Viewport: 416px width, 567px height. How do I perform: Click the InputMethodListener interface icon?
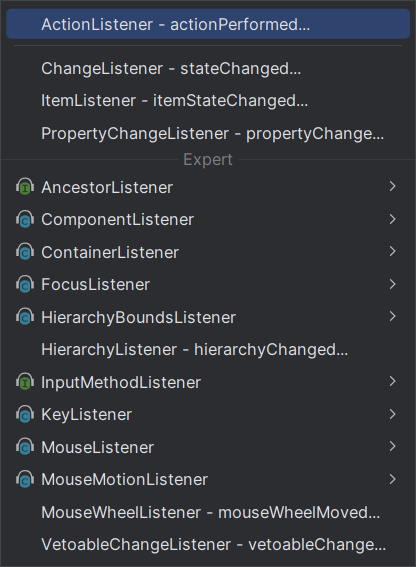point(25,382)
